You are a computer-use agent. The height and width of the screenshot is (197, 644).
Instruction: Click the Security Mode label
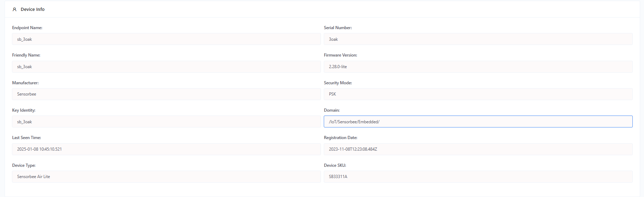point(338,83)
